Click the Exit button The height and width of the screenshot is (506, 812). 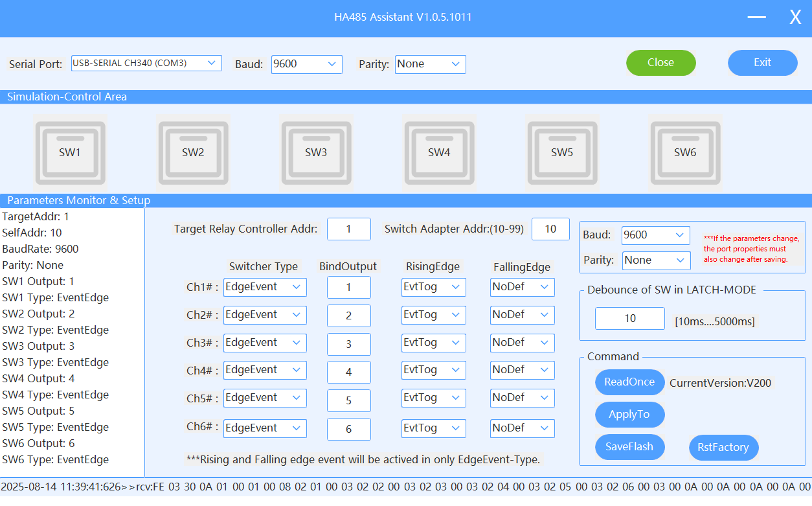762,63
